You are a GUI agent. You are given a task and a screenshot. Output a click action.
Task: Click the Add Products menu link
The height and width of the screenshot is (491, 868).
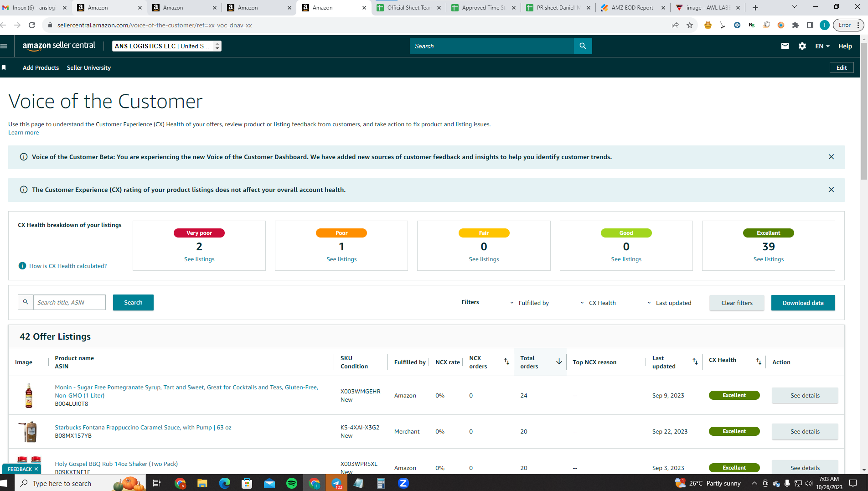[x=41, y=67]
